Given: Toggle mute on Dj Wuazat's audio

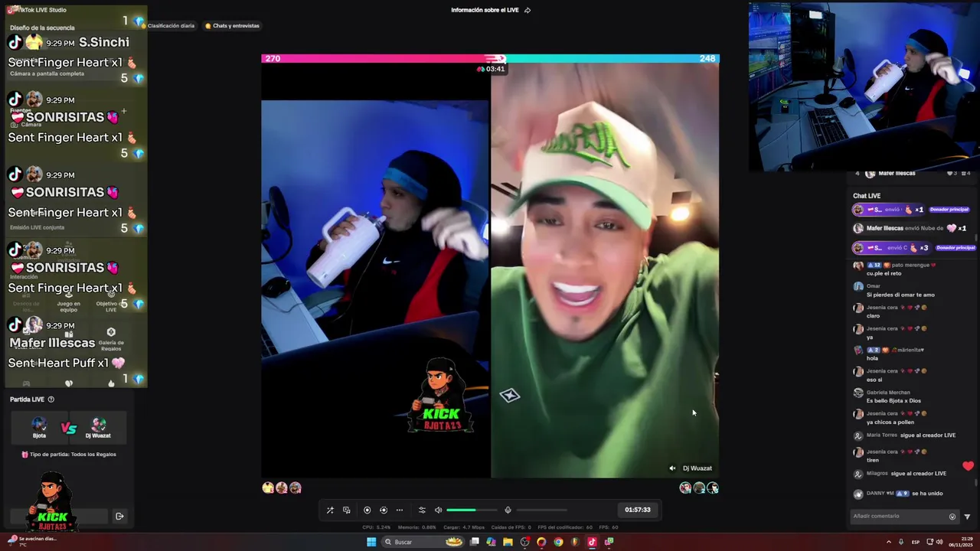Looking at the screenshot, I should point(672,468).
